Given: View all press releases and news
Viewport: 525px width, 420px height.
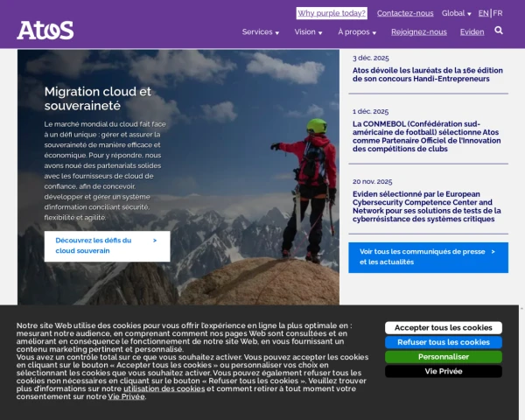Looking at the screenshot, I should click(x=428, y=257).
